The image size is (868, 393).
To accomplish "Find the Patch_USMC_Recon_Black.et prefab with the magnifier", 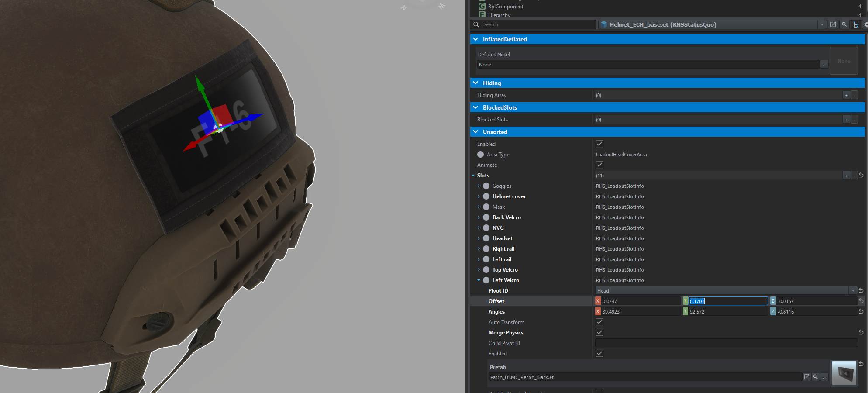I will (x=815, y=377).
